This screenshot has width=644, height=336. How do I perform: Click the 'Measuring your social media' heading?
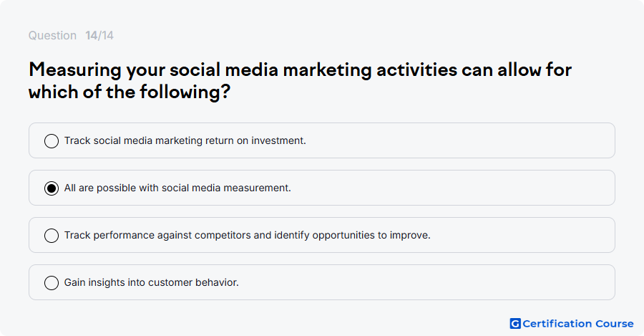coord(301,69)
